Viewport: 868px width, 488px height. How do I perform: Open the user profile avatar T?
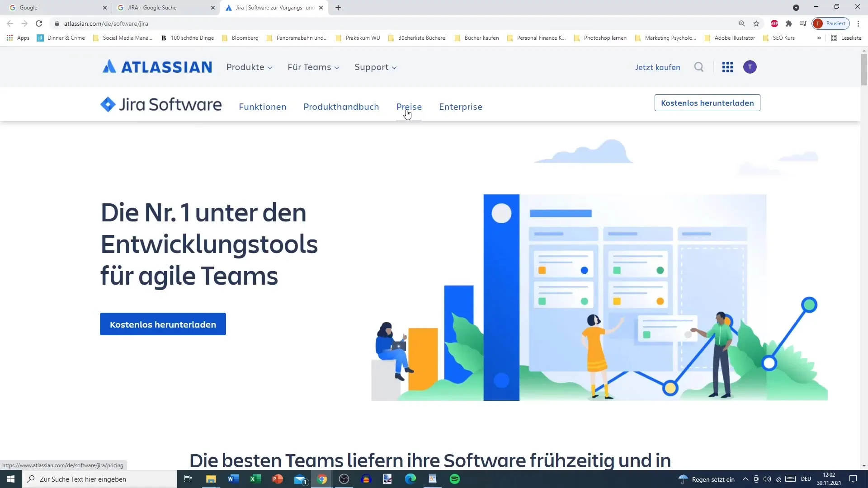[x=750, y=67]
